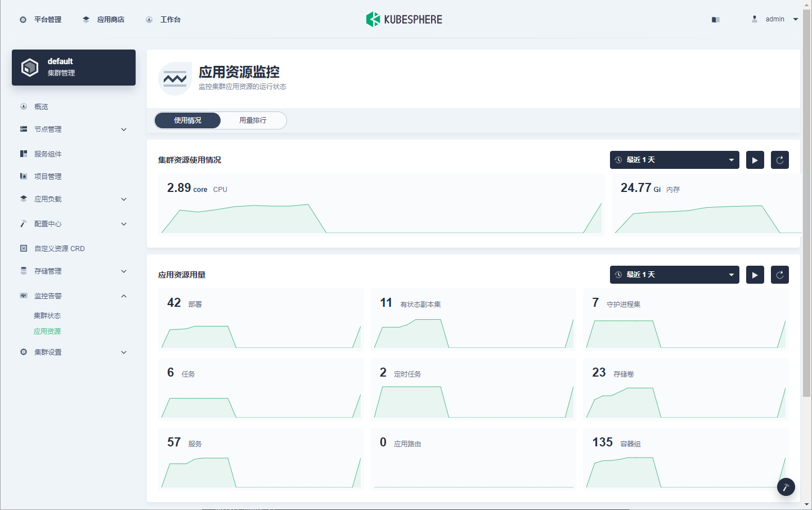Open the admin user dropdown

tap(775, 19)
